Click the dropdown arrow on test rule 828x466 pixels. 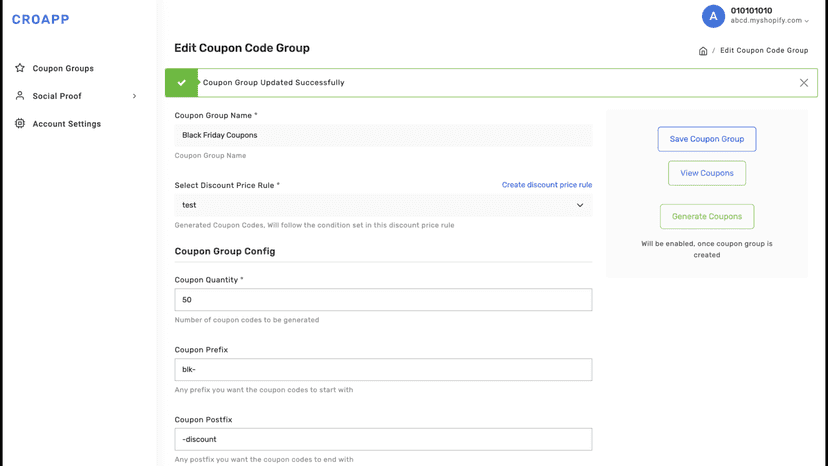tap(580, 205)
